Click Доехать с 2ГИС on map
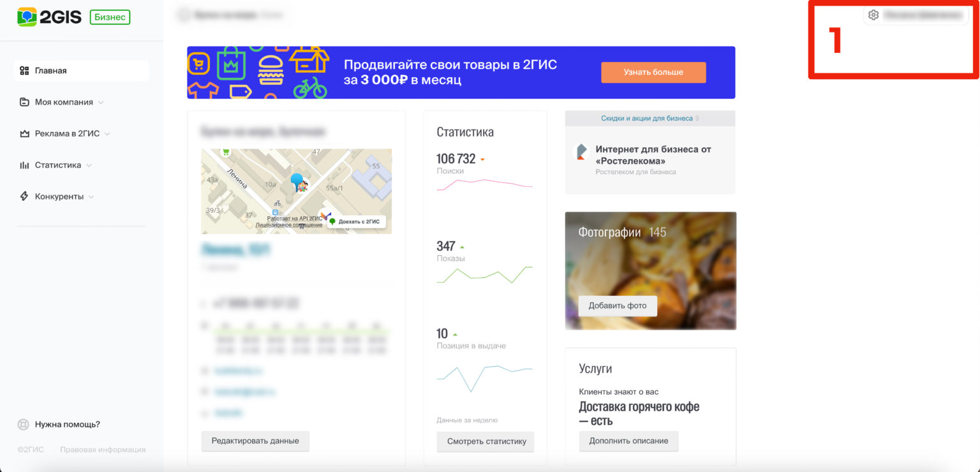Image resolution: width=980 pixels, height=472 pixels. [357, 221]
